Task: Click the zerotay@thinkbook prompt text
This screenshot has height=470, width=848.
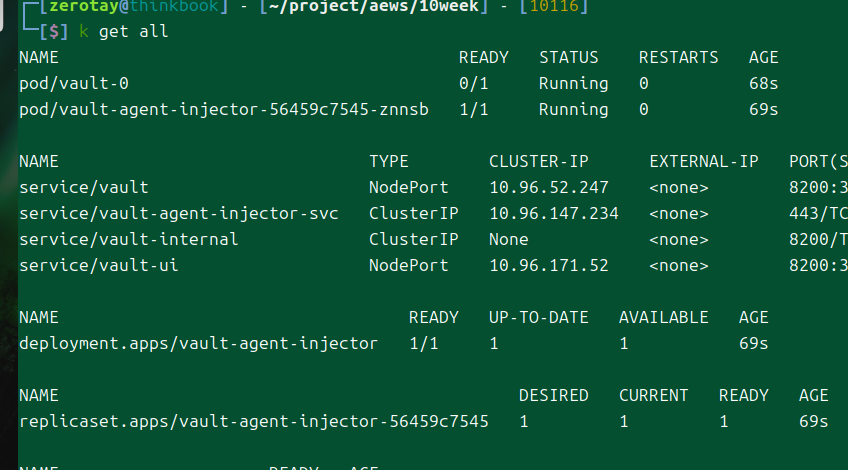Action: [x=134, y=6]
